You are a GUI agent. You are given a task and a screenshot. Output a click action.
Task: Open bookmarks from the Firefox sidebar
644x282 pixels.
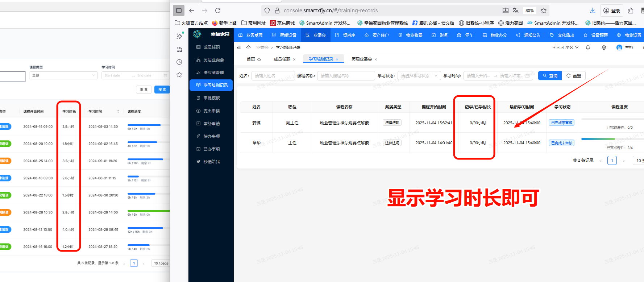[x=179, y=75]
